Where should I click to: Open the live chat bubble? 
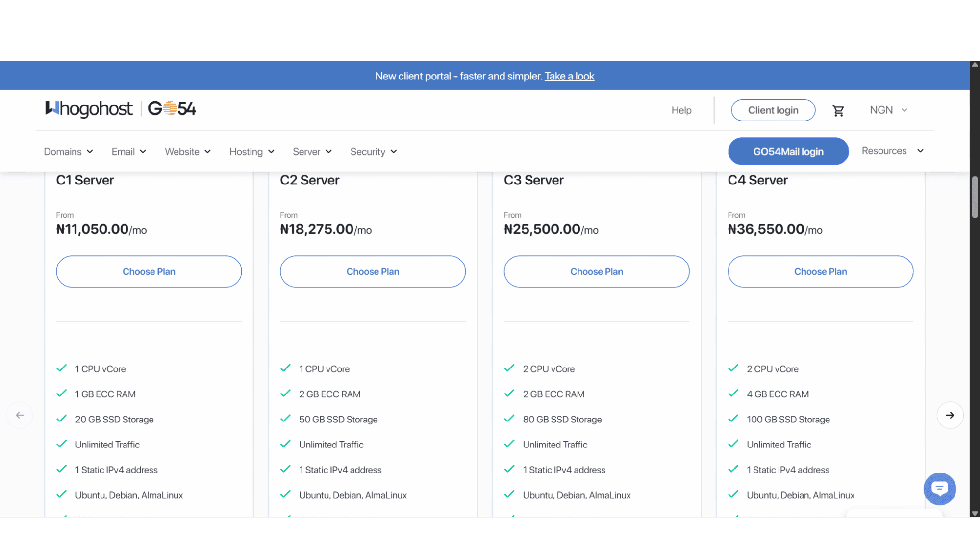click(939, 489)
